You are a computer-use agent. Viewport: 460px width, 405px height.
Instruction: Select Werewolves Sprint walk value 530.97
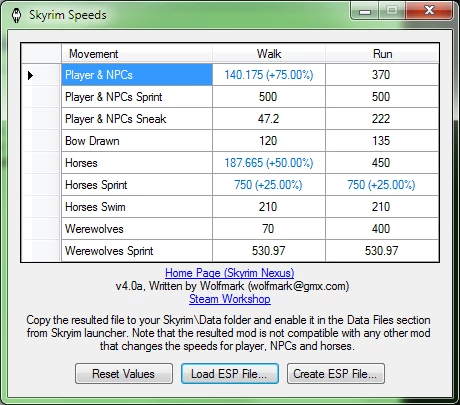[x=269, y=251]
